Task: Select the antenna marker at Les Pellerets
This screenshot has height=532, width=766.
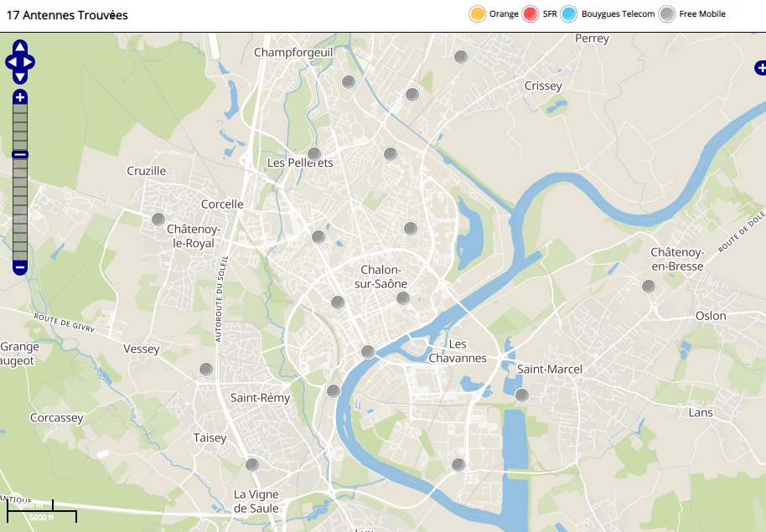Action: click(314, 153)
